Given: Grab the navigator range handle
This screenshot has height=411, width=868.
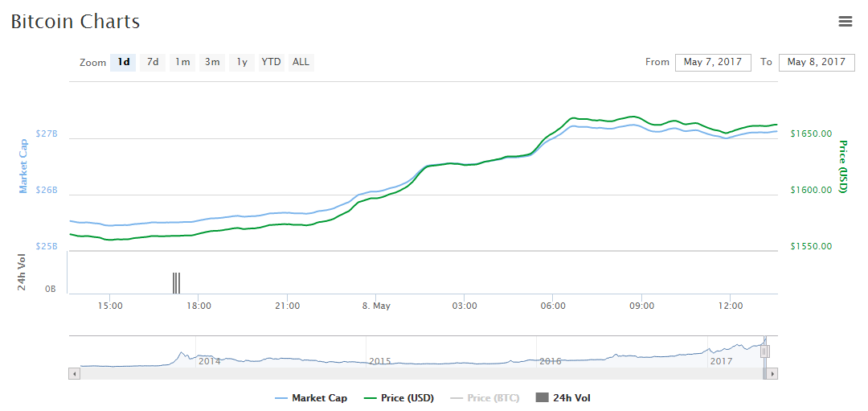Looking at the screenshot, I should click(765, 351).
